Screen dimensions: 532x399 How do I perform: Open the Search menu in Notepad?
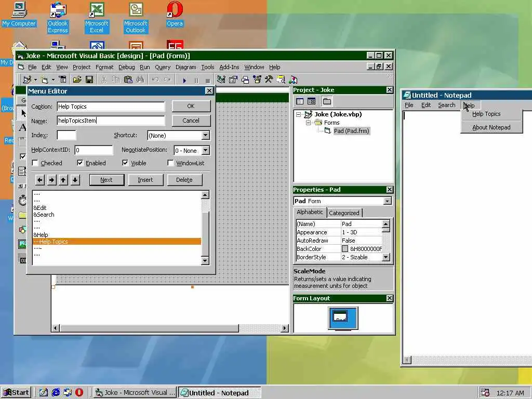click(x=446, y=105)
